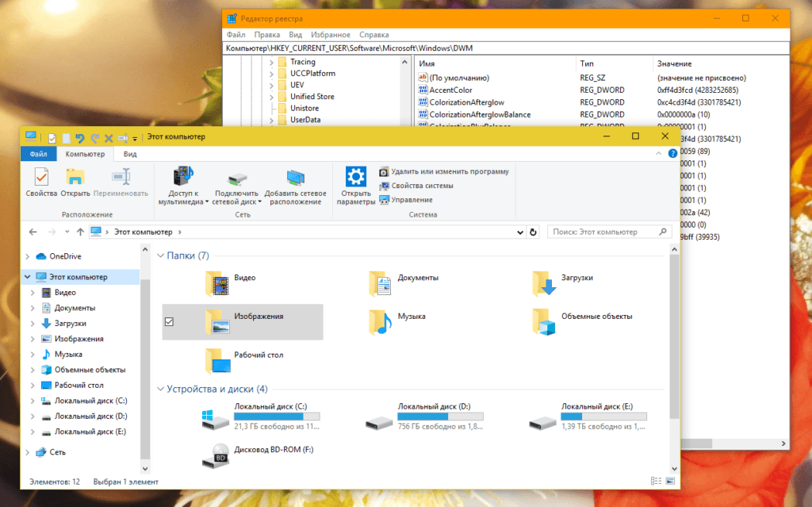Refresh the Этот компьютер address bar
The image size is (812, 507).
(x=534, y=232)
